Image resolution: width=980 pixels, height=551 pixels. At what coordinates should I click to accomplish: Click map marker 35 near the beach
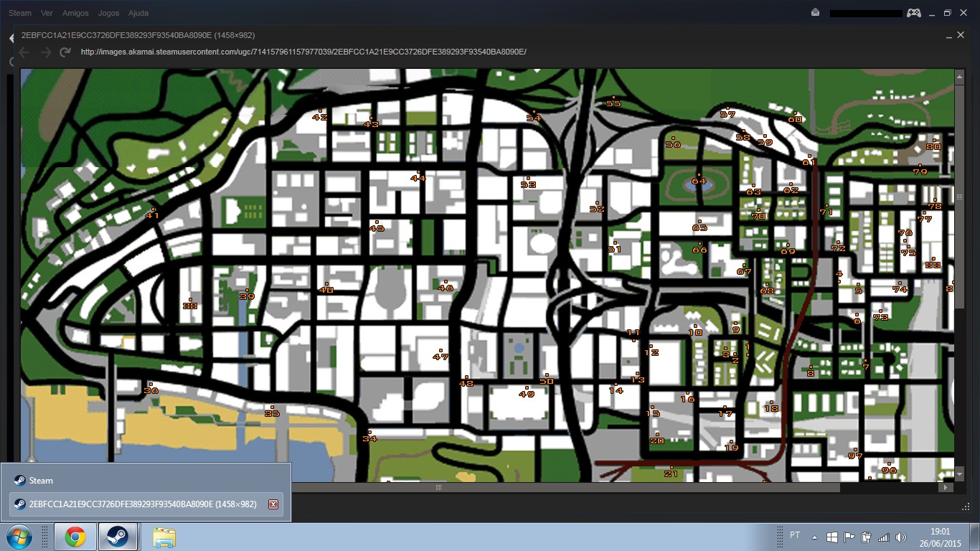coord(272,413)
